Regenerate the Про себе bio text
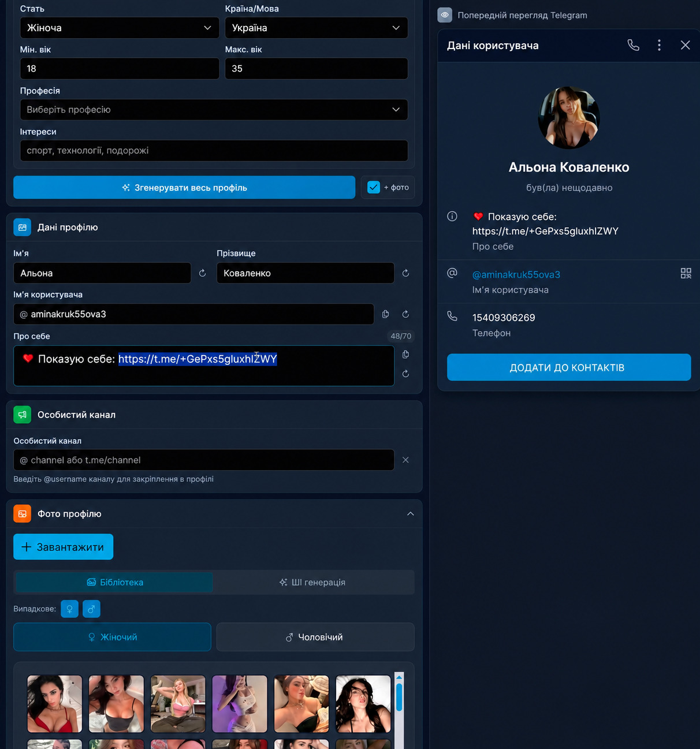700x749 pixels. coord(405,374)
